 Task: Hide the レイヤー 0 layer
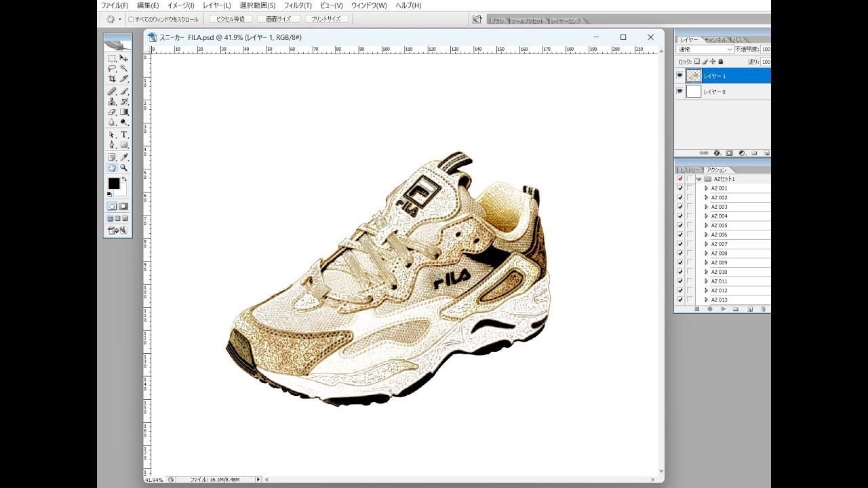(x=680, y=91)
